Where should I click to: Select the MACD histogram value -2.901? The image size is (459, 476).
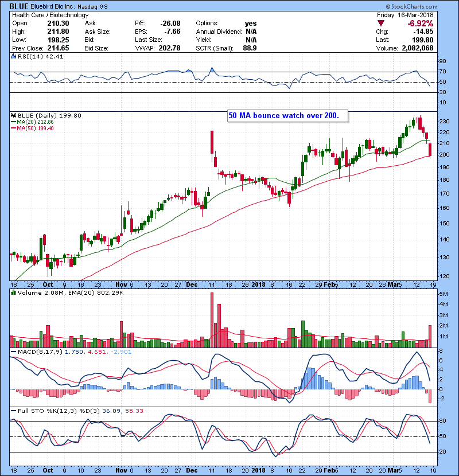click(121, 352)
